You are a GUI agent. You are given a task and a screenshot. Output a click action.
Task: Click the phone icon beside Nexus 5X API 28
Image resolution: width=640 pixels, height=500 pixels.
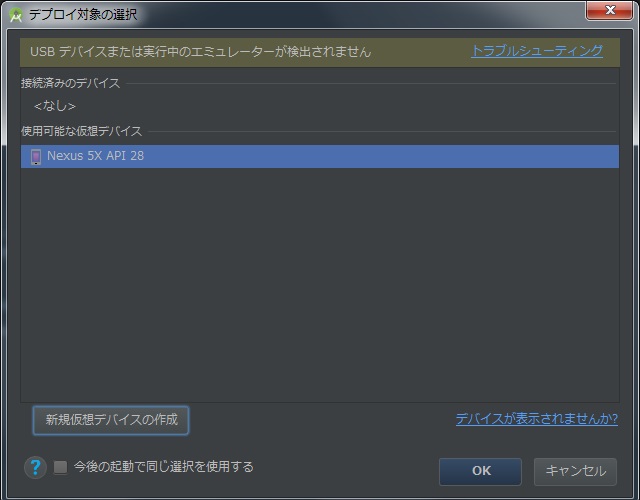36,157
